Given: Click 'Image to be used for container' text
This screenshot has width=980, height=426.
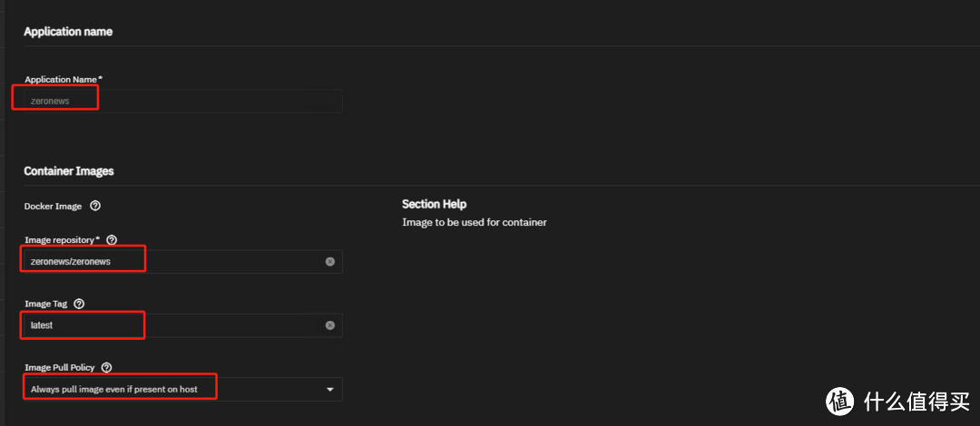Looking at the screenshot, I should click(x=475, y=222).
